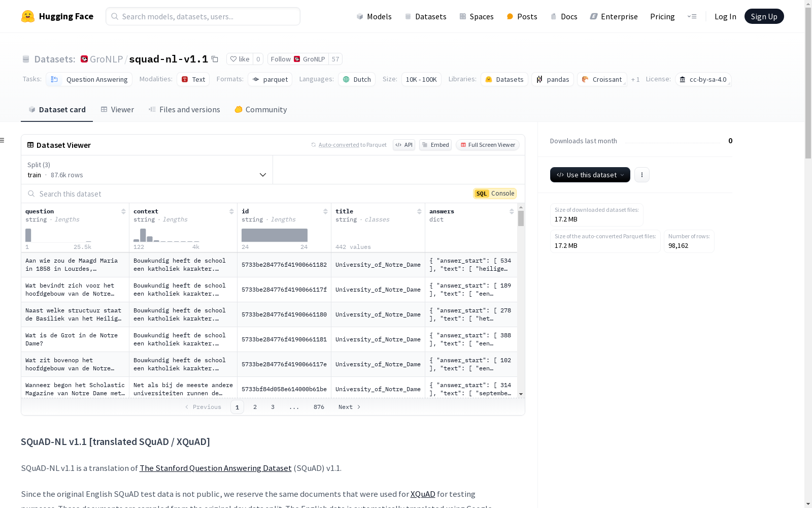Click the GroNLP owner name link
Image resolution: width=812 pixels, height=508 pixels.
click(x=106, y=59)
